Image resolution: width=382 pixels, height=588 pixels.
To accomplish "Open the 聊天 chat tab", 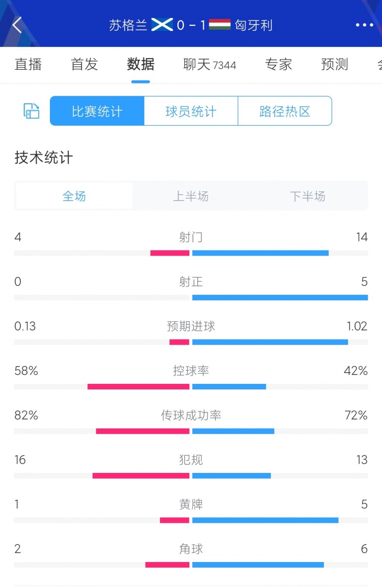I will click(x=209, y=64).
